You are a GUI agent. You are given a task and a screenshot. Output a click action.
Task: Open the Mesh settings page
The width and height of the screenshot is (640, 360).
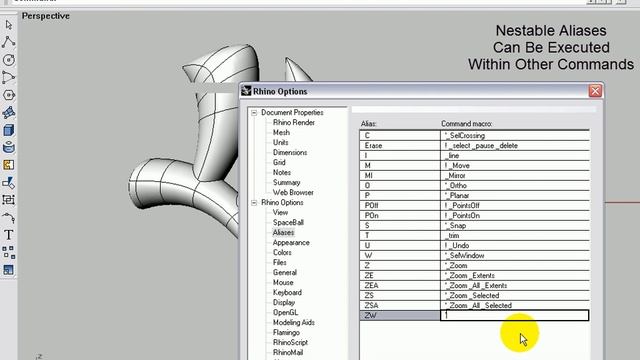[281, 133]
